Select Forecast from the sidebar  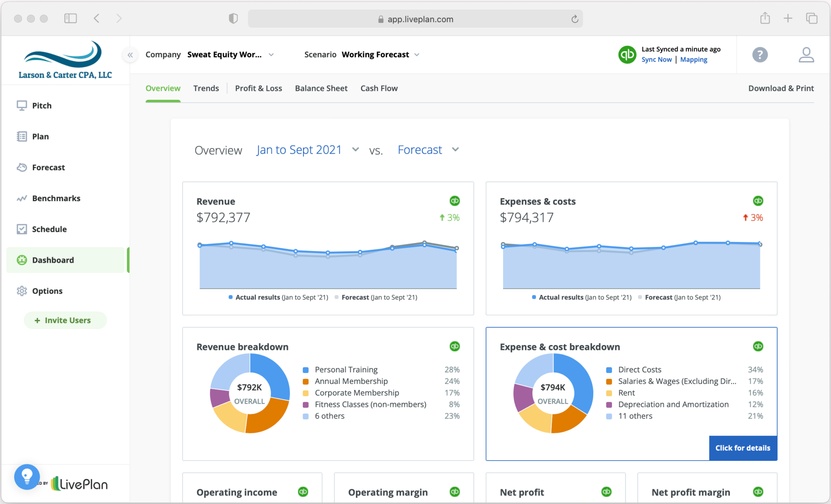coord(48,167)
